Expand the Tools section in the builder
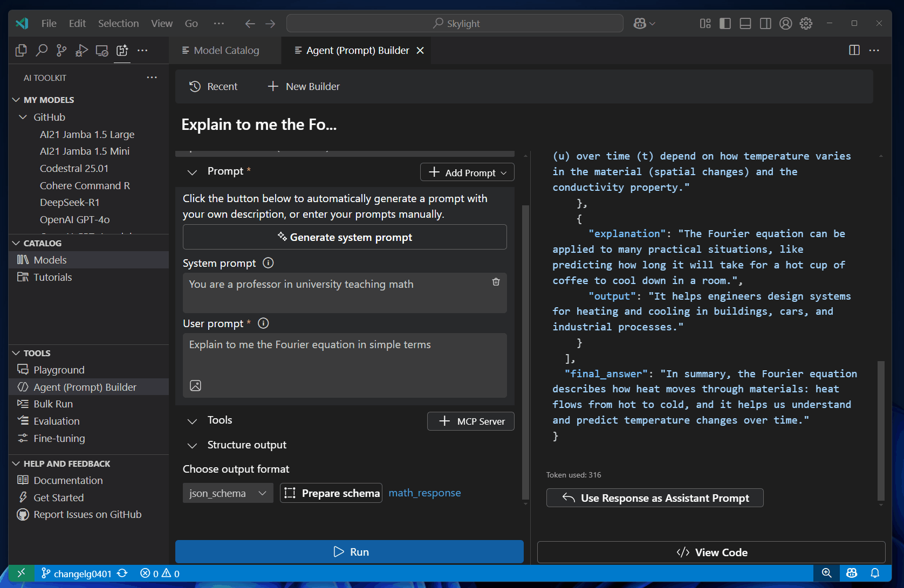Viewport: 904px width, 588px height. [193, 421]
